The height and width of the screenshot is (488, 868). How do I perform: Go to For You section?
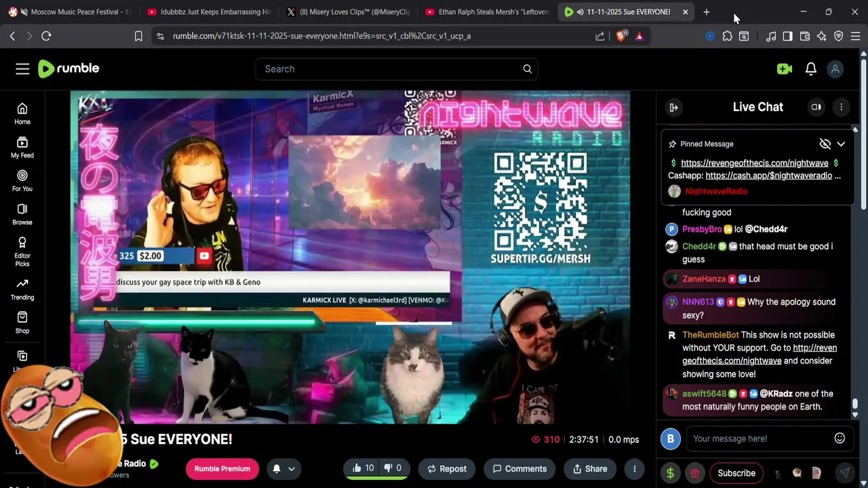coord(22,180)
